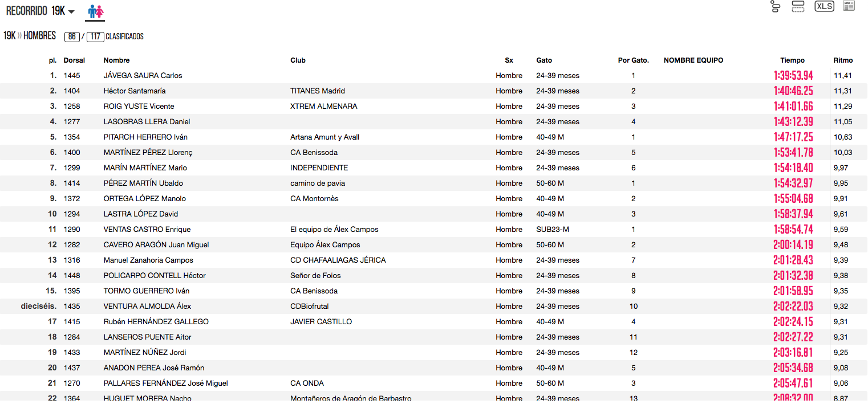
Task: Click the club name XTREM ALMENARA
Action: click(x=323, y=107)
